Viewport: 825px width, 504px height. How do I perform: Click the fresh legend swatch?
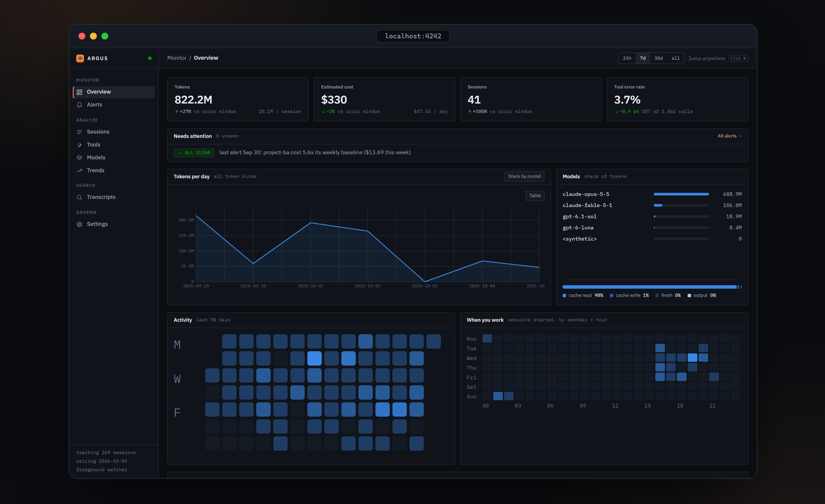coord(657,296)
